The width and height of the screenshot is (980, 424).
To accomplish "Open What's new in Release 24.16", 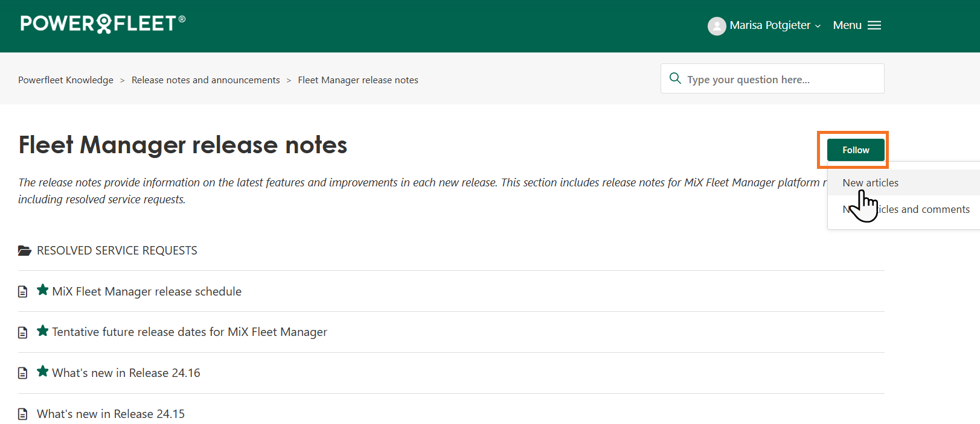I will (126, 373).
